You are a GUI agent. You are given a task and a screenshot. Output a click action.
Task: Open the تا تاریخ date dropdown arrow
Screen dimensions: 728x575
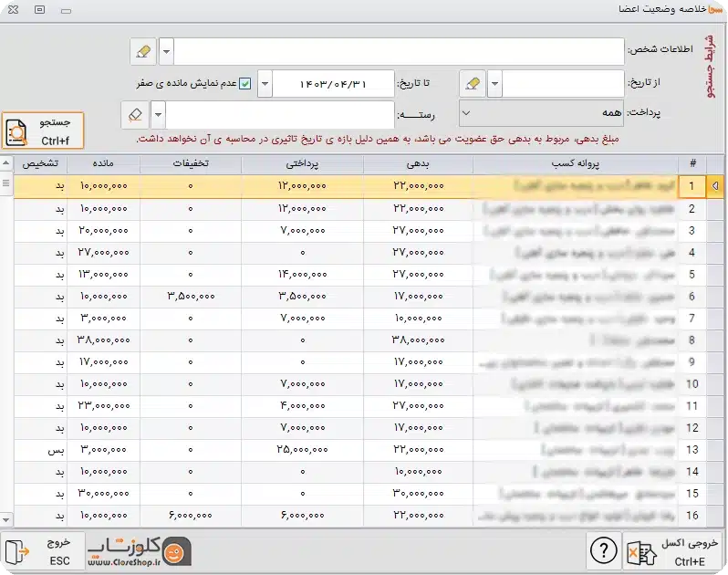pyautogui.click(x=265, y=84)
